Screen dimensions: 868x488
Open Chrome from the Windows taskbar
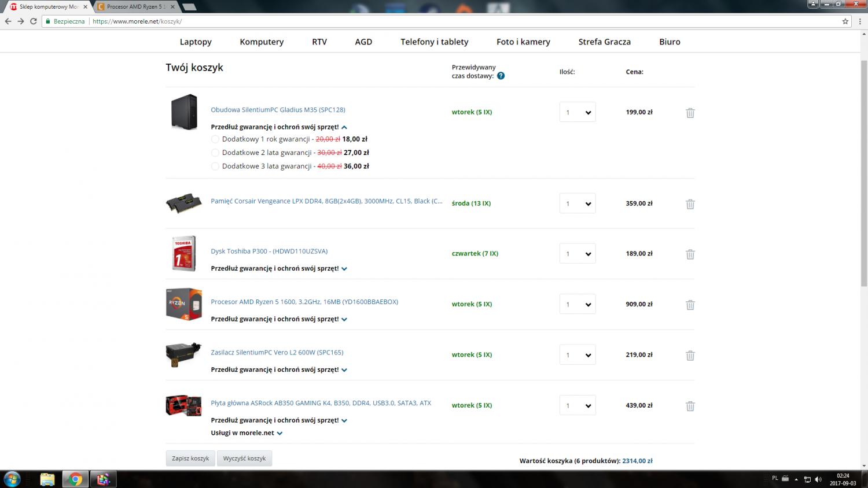[x=75, y=479]
